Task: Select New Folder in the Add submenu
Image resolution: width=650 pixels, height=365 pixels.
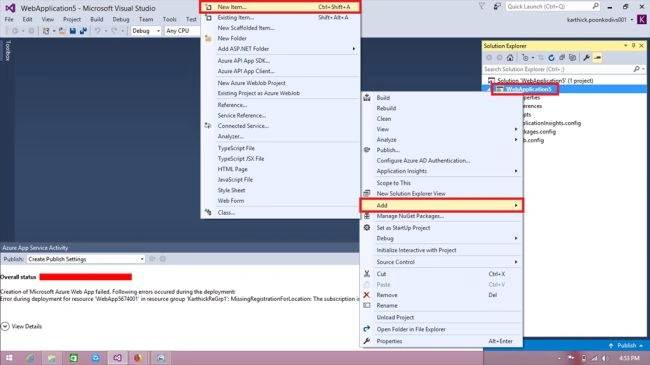Action: click(x=280, y=38)
